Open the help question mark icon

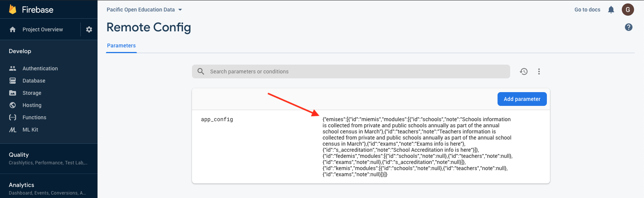pos(629,27)
